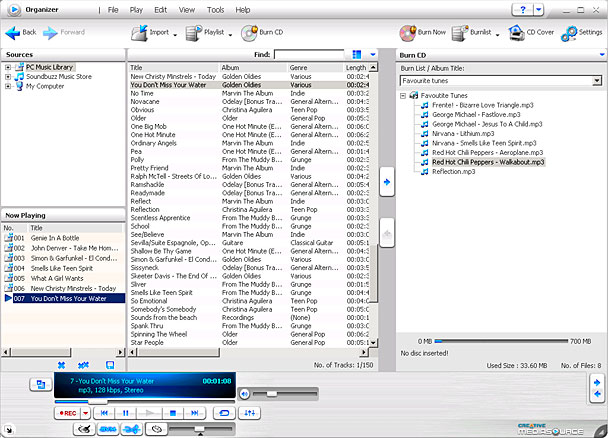The width and height of the screenshot is (608, 438).
Task: Skip to previous track
Action: click(104, 413)
